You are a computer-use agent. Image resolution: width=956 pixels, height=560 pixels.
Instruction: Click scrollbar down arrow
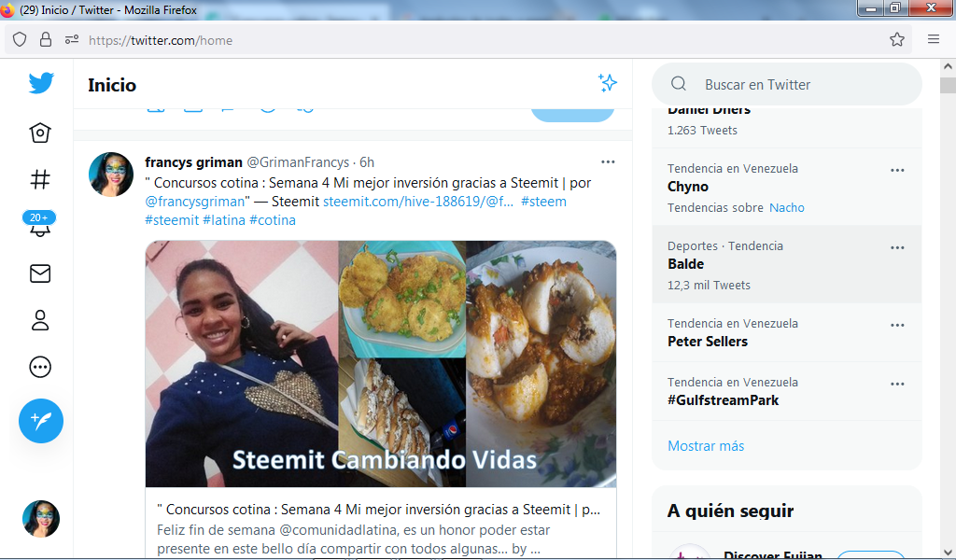point(948,553)
